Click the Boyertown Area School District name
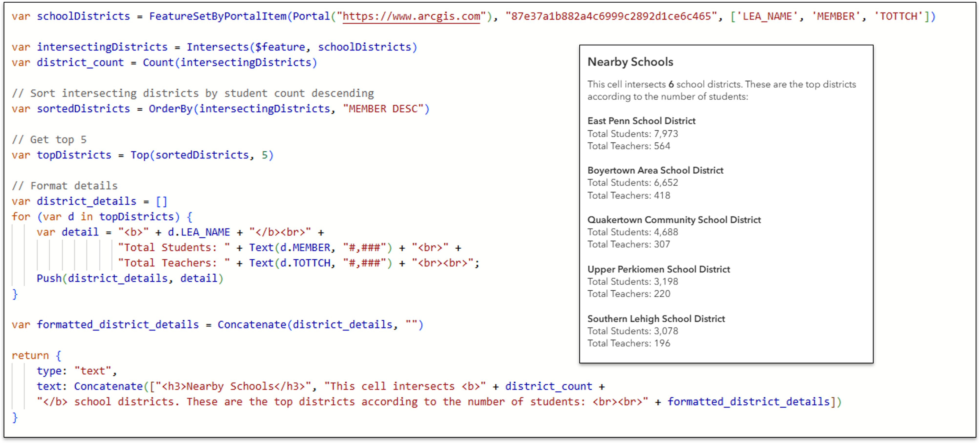980x443 pixels. tap(655, 170)
